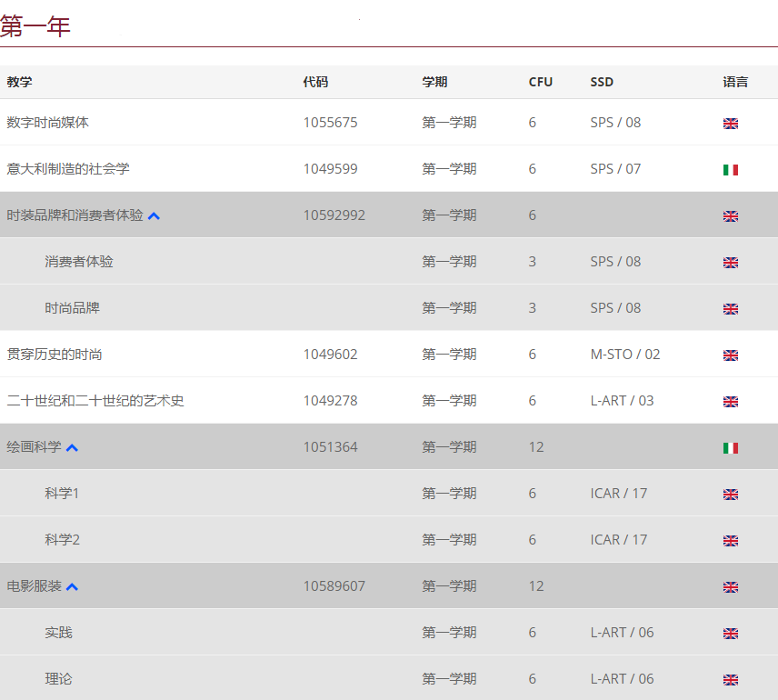The width and height of the screenshot is (778, 700).
Task: Click the Italian flag for 意大利制造的社会学
Action: coord(731,170)
